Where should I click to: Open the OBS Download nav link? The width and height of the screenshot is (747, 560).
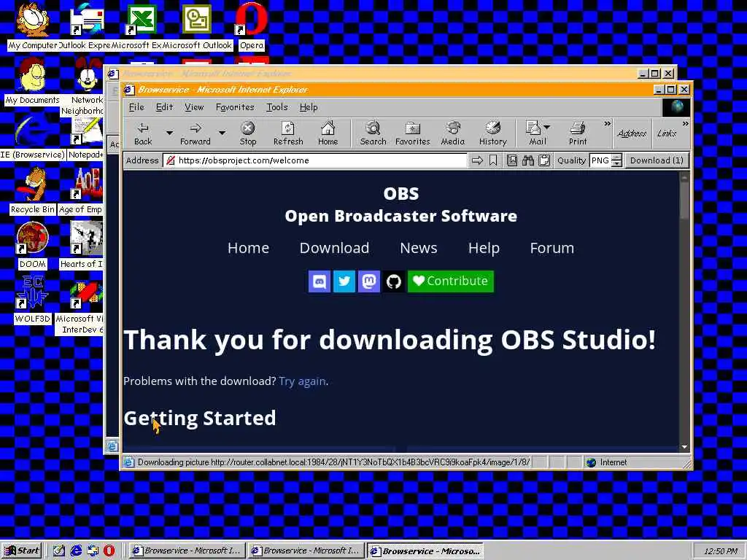coord(334,248)
